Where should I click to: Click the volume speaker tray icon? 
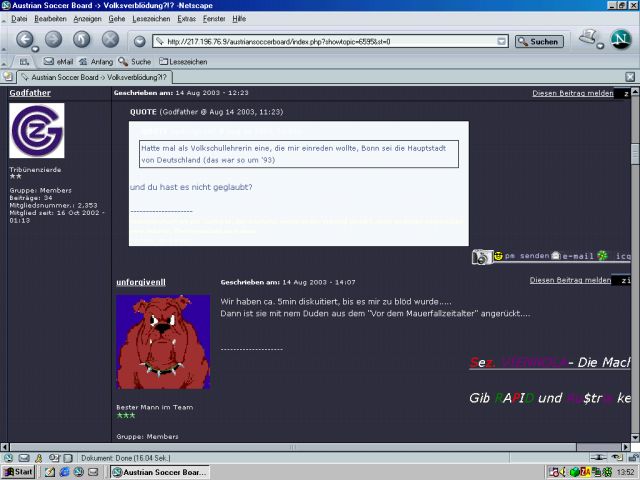click(x=564, y=472)
